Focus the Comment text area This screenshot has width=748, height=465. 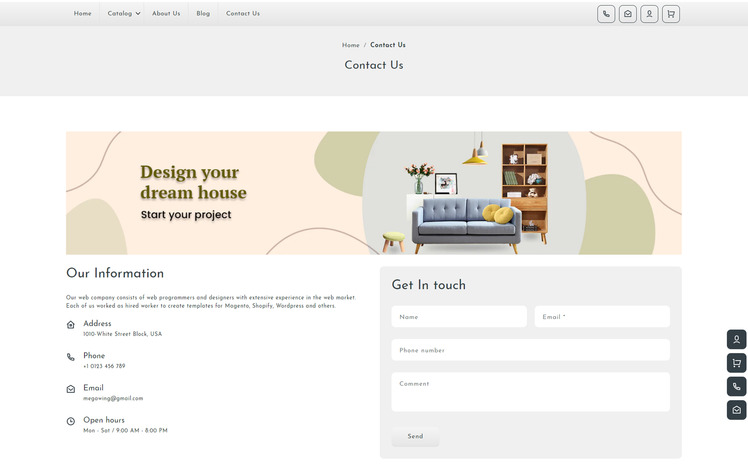click(530, 392)
